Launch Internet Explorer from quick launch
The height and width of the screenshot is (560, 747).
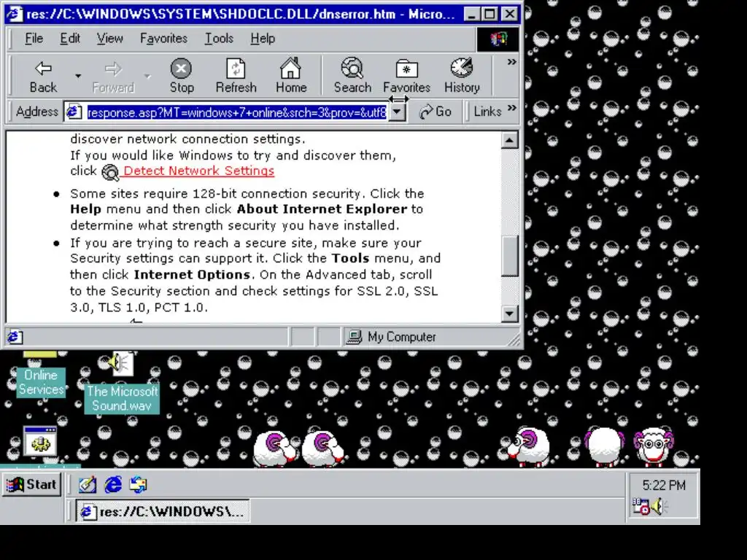click(113, 485)
